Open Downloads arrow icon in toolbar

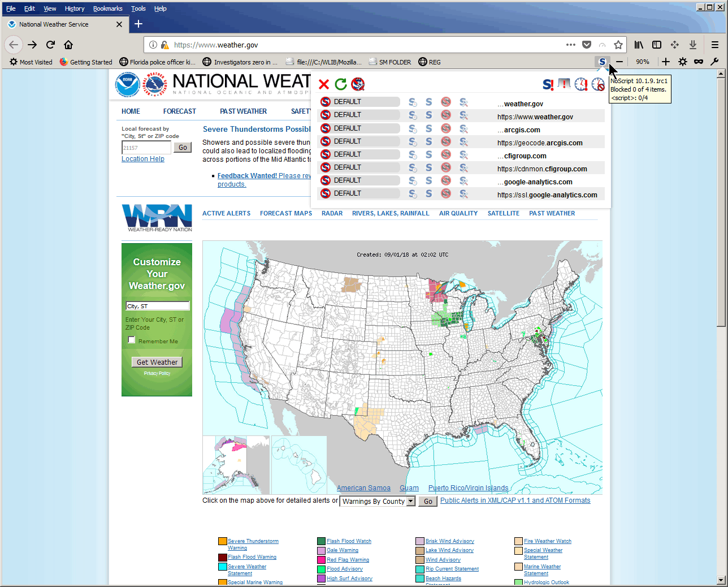[x=693, y=45]
